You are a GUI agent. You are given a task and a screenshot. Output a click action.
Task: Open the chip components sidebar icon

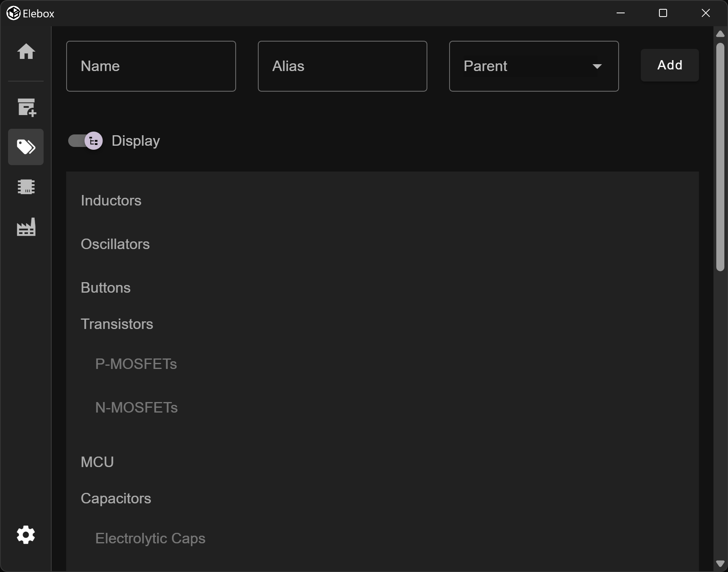26,186
